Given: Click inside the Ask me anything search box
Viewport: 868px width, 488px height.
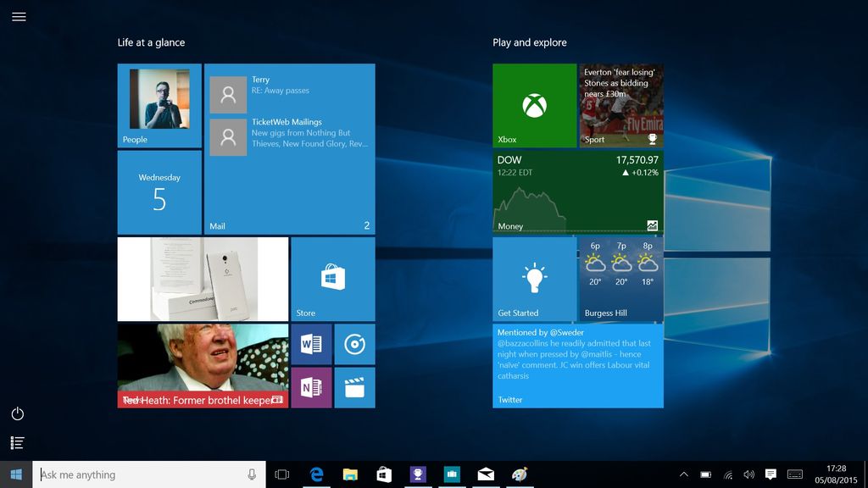Looking at the screenshot, I should pyautogui.click(x=136, y=474).
